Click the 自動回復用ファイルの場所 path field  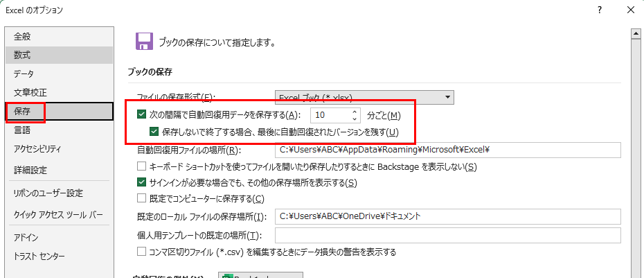point(447,150)
